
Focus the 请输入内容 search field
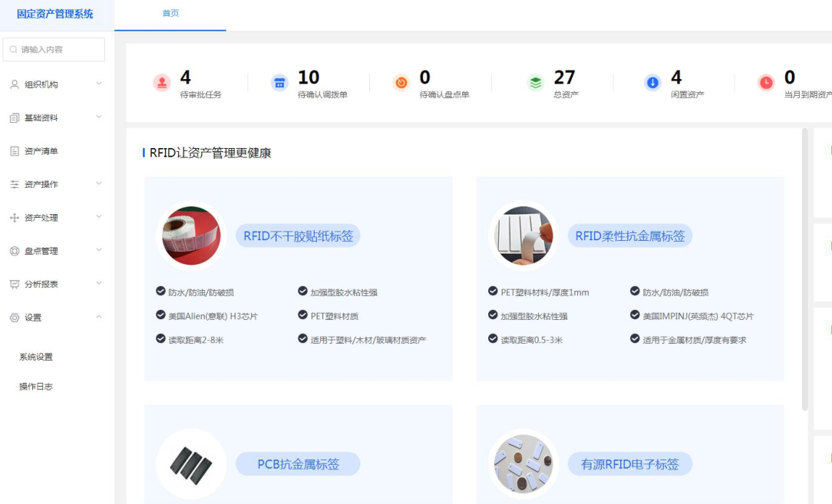tap(54, 49)
